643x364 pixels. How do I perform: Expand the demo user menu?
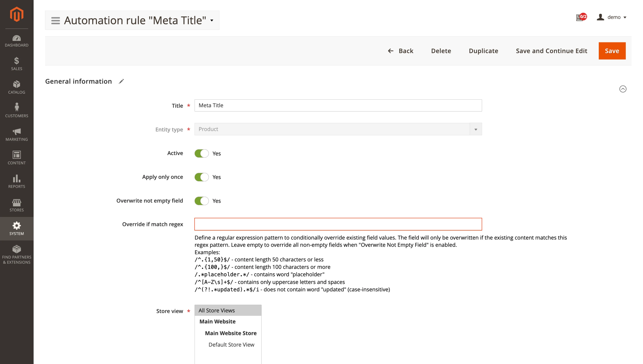pos(612,17)
